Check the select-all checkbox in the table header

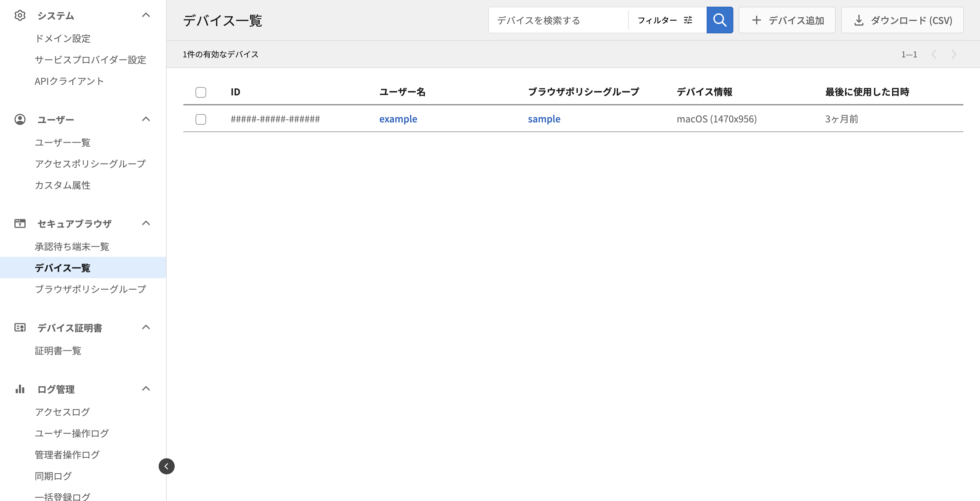[201, 92]
